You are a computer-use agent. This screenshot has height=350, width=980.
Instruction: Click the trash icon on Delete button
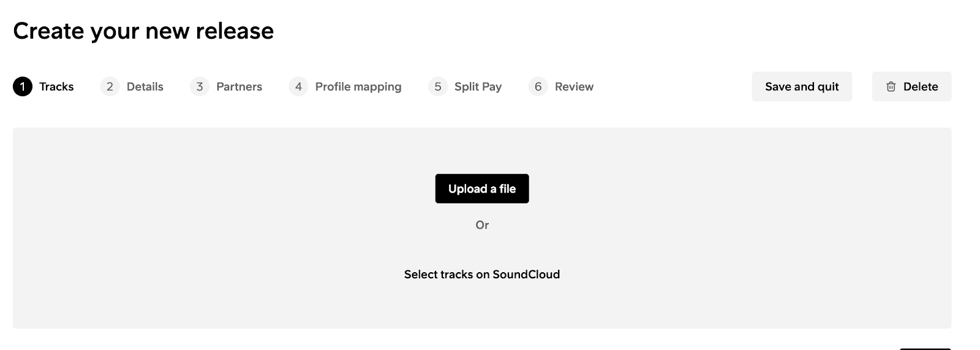[891, 86]
